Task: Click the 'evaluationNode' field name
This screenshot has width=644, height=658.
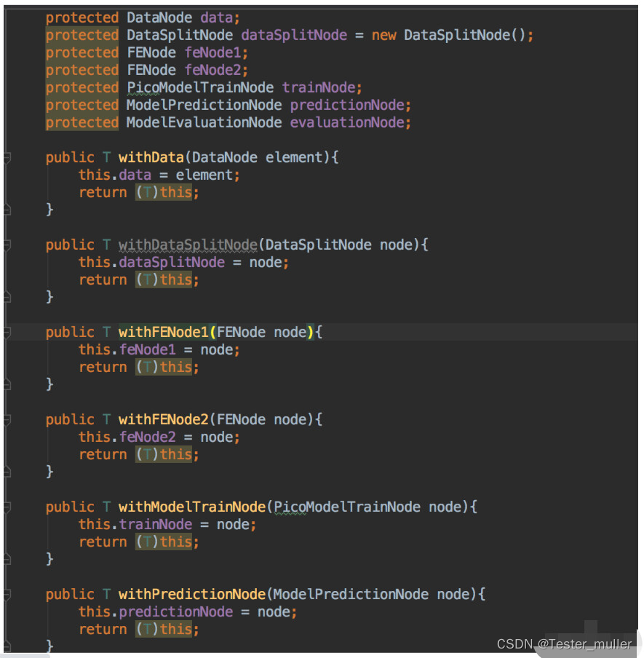Action: point(347,122)
